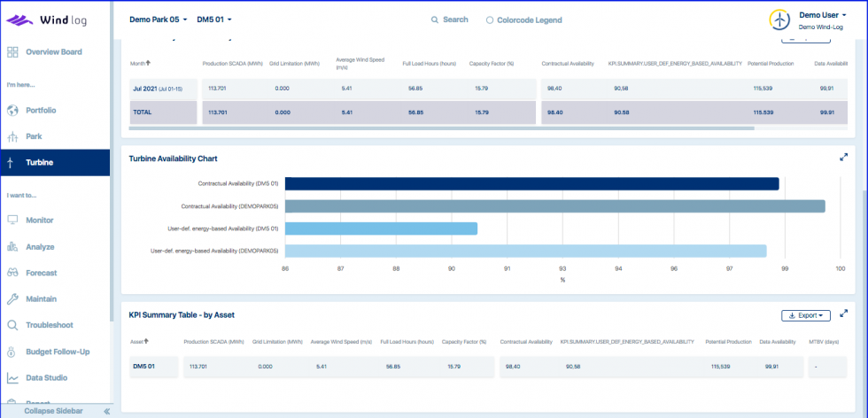Select Park in the sidebar menu
Viewport: 868px width, 418px height.
(34, 137)
